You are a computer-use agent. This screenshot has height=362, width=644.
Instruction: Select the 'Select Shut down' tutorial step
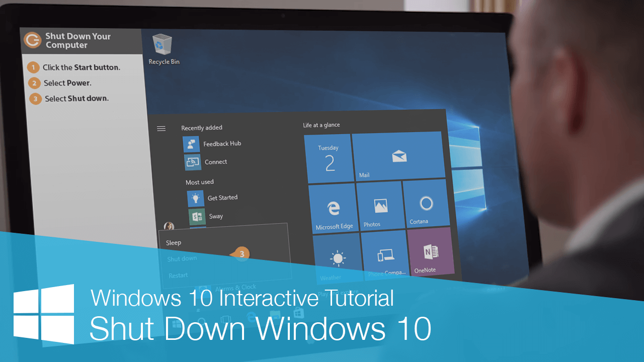point(69,99)
